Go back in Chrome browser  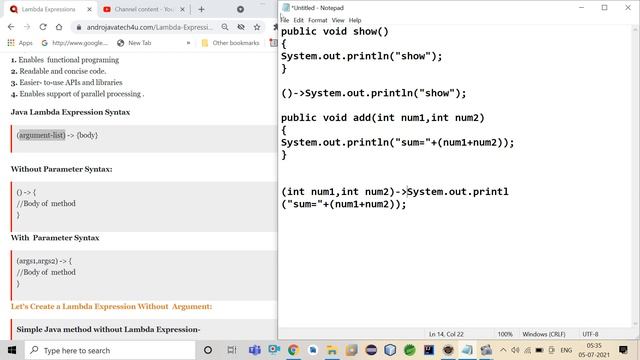click(x=11, y=27)
